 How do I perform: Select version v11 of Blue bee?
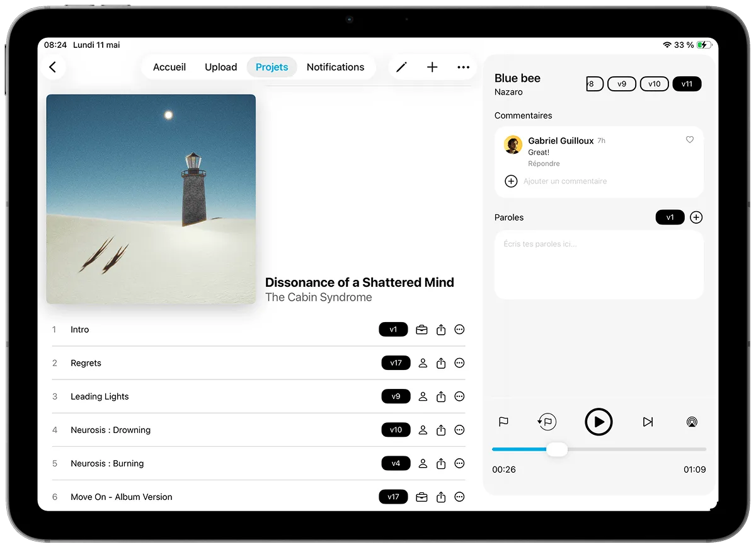[x=687, y=84]
